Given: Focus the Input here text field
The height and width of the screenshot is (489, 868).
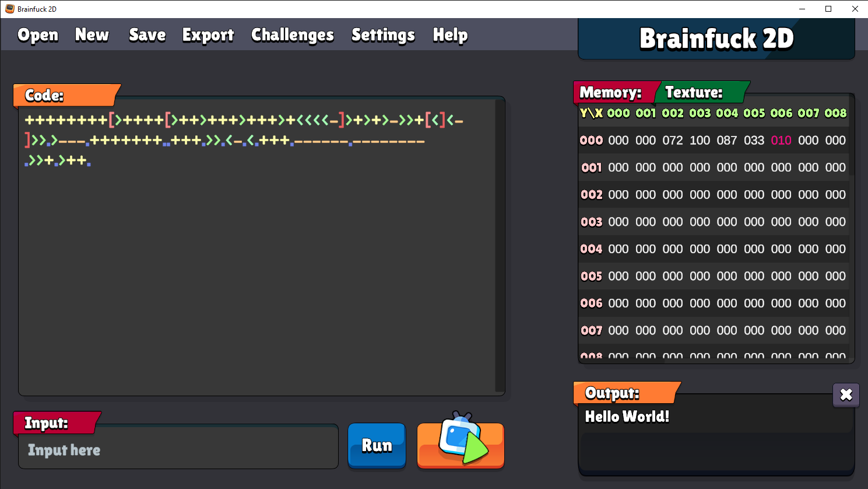Looking at the screenshot, I should [x=178, y=446].
